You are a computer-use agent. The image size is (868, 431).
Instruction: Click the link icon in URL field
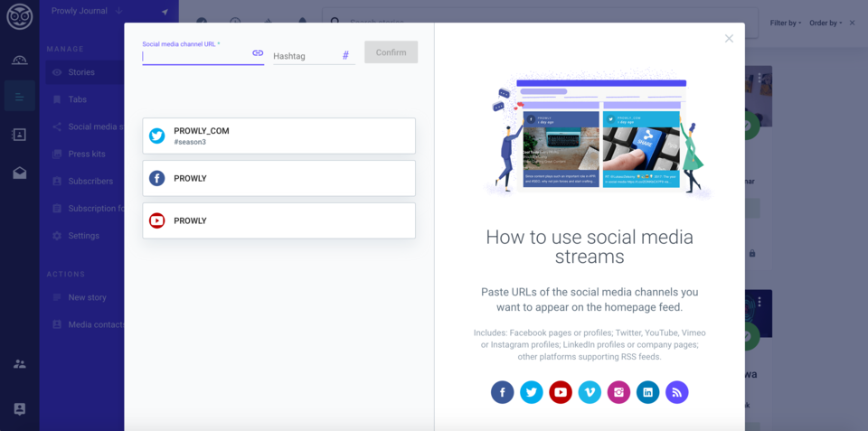tap(258, 53)
